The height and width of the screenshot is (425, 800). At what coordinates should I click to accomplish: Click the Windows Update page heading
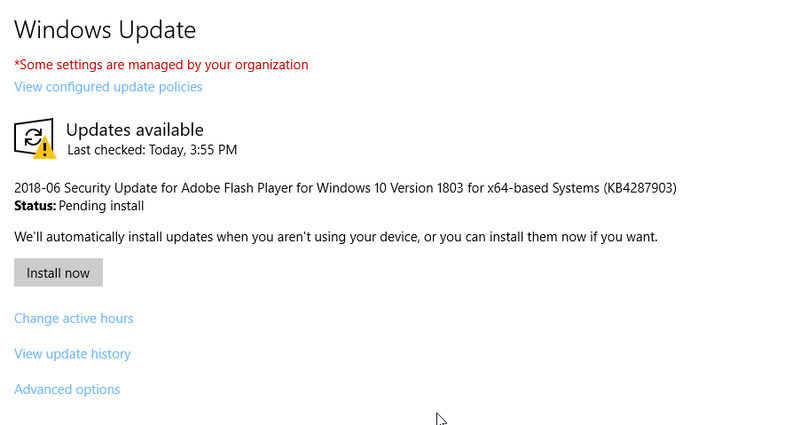pyautogui.click(x=105, y=30)
